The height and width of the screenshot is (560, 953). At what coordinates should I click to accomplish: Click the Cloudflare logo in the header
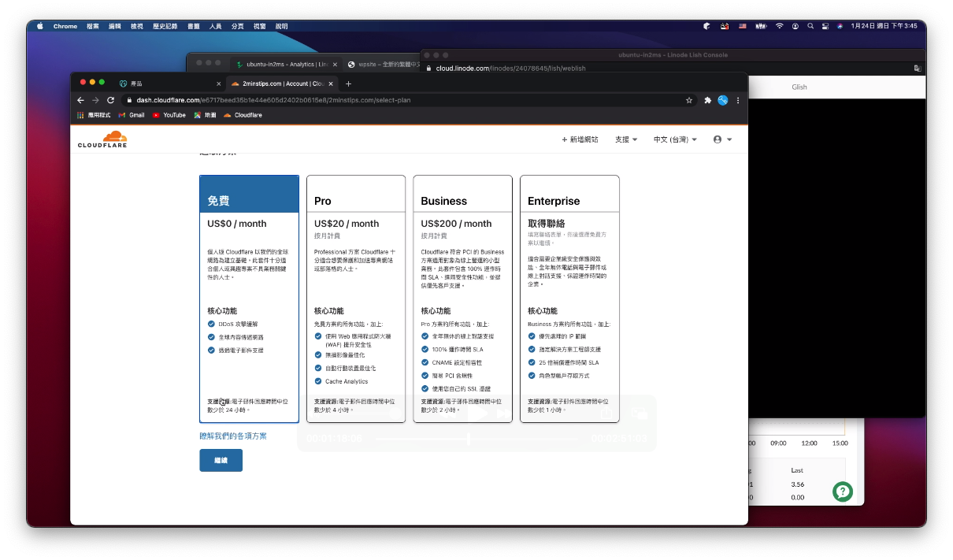point(102,139)
